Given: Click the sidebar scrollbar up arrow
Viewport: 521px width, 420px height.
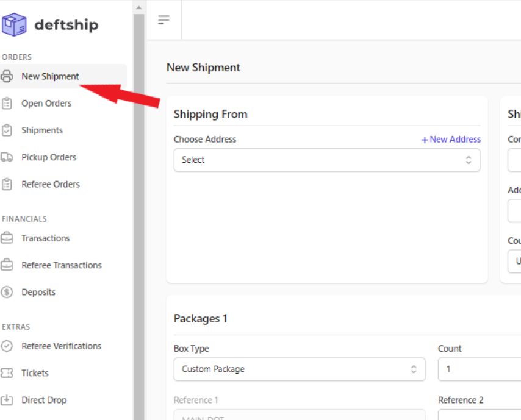Looking at the screenshot, I should pos(139,7).
